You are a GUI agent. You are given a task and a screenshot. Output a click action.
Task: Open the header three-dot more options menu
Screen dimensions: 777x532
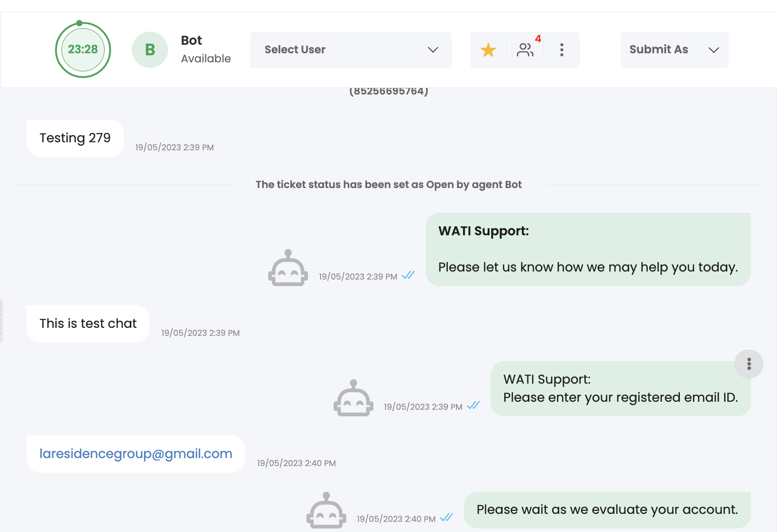tap(562, 50)
